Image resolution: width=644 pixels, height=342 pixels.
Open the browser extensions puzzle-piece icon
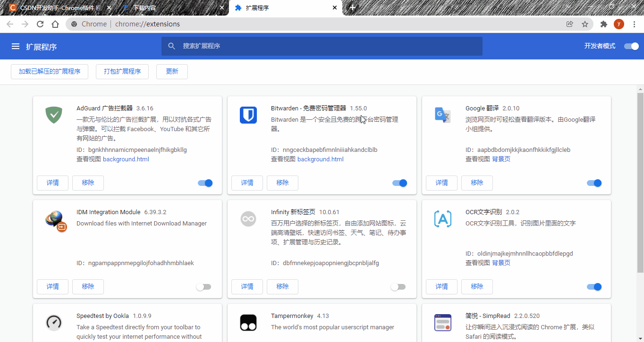(x=603, y=24)
